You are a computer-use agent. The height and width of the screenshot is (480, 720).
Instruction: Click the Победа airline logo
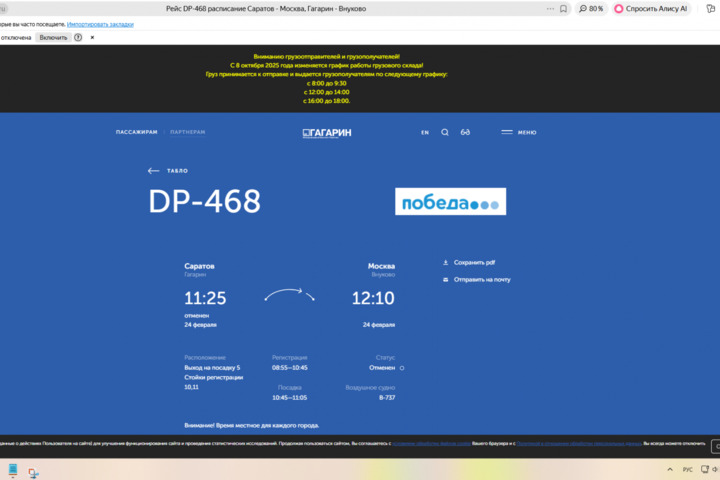[450, 202]
